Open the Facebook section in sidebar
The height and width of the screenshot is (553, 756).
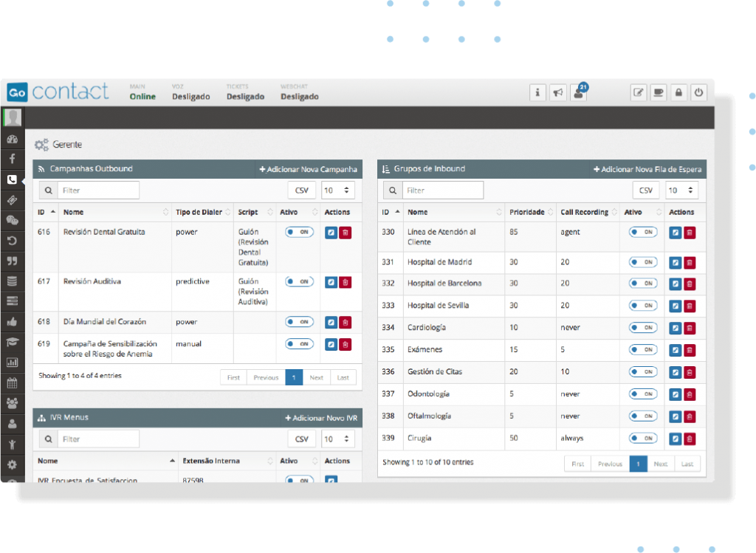[12, 159]
